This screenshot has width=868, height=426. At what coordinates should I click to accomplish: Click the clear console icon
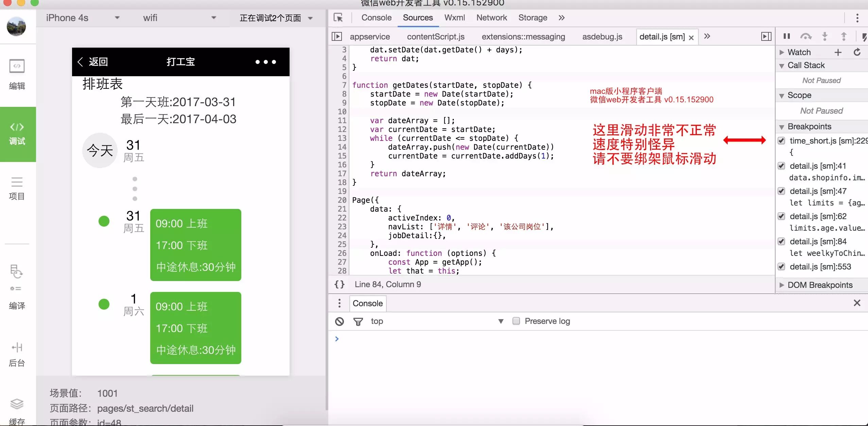[x=340, y=321]
